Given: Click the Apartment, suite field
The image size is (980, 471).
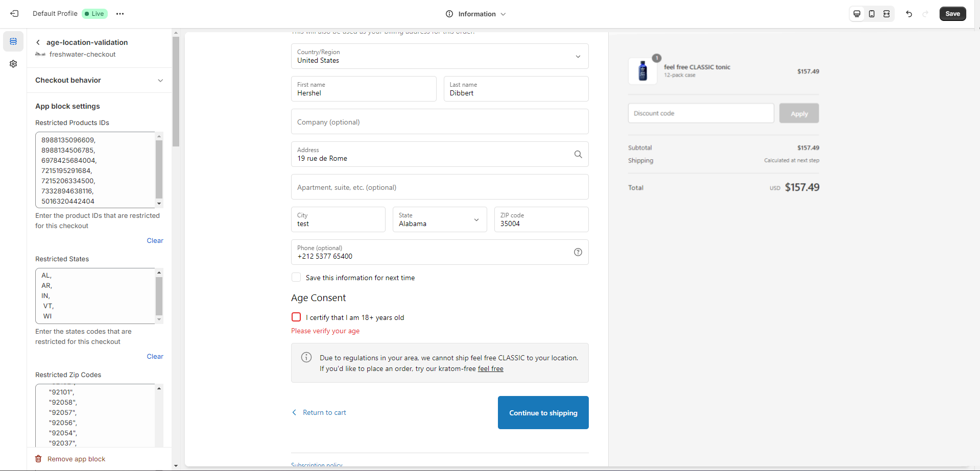Looking at the screenshot, I should click(440, 187).
